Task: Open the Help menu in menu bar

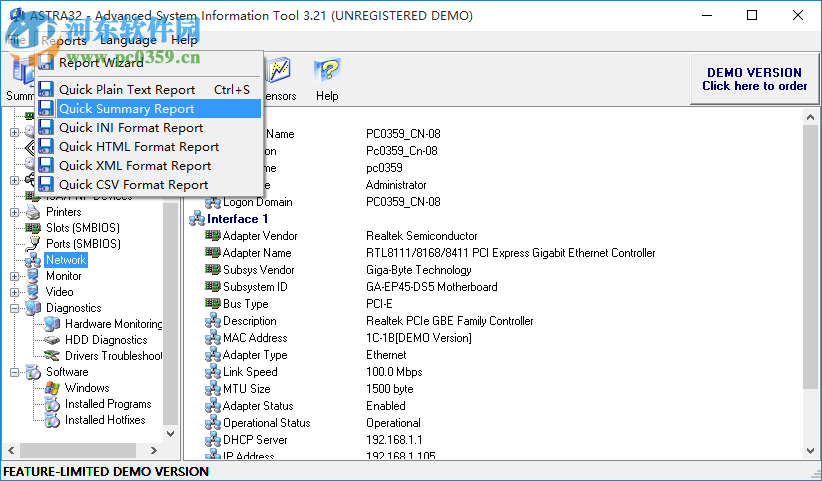Action: point(184,40)
